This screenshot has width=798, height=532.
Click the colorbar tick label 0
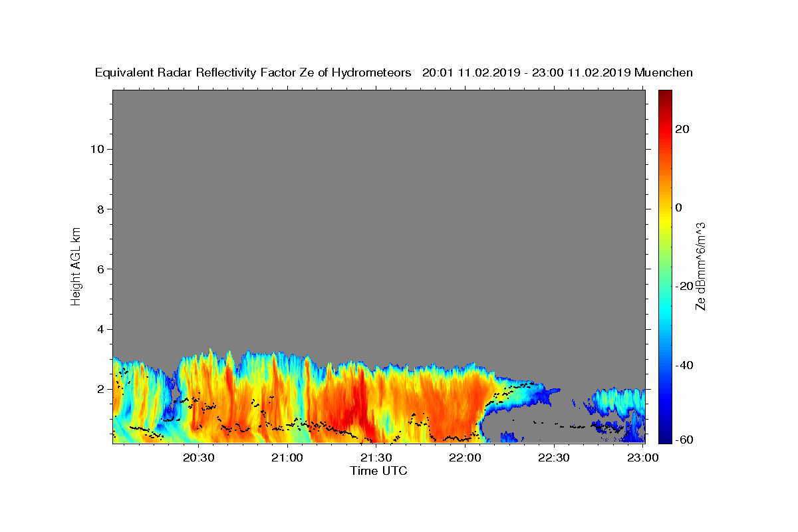coord(679,207)
